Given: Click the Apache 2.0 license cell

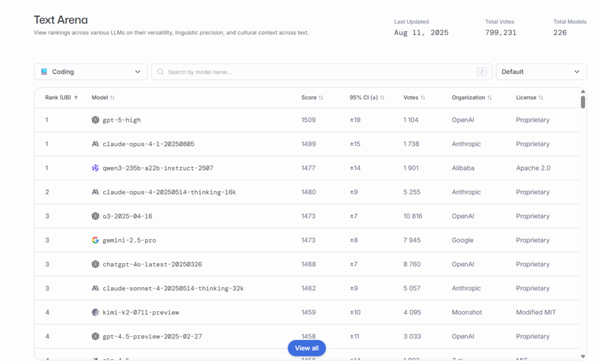Looking at the screenshot, I should 533,168.
